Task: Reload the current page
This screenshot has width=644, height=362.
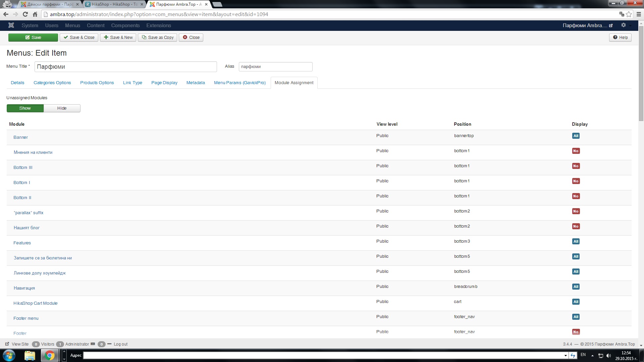Action: [x=25, y=14]
